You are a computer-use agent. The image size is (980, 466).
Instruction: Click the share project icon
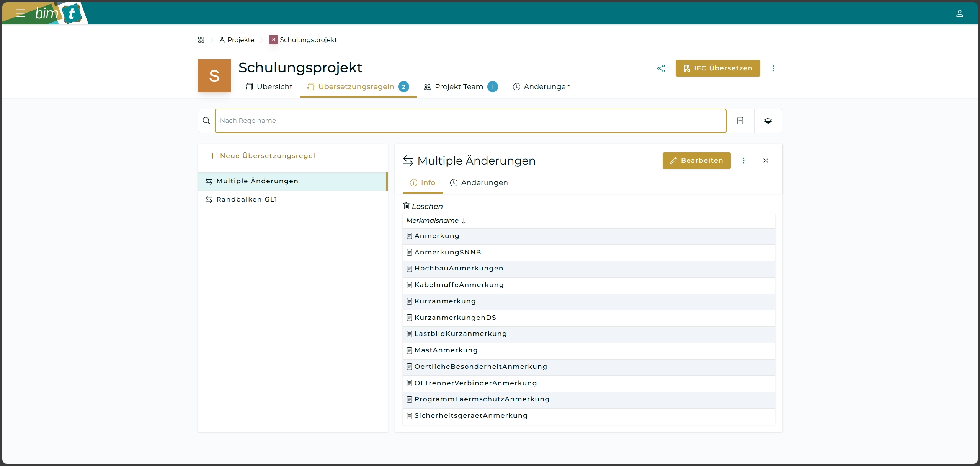661,68
